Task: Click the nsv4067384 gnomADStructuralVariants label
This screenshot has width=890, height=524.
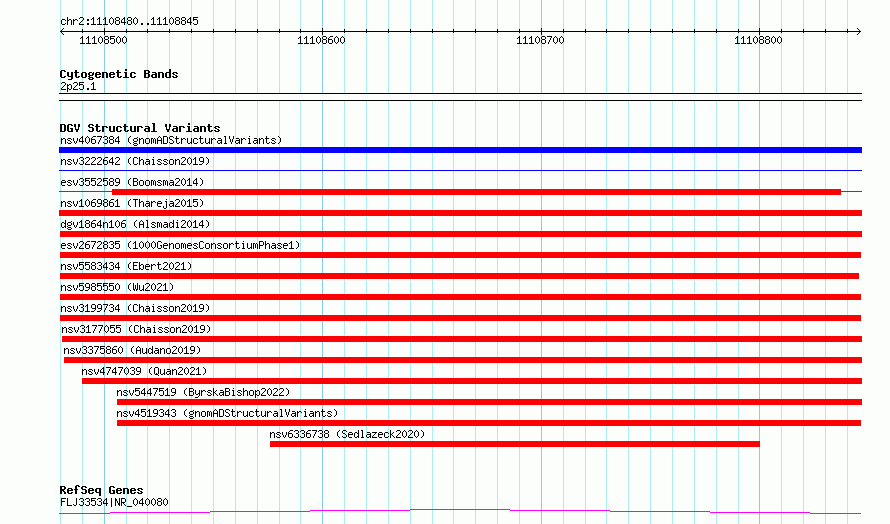Action: pos(171,140)
